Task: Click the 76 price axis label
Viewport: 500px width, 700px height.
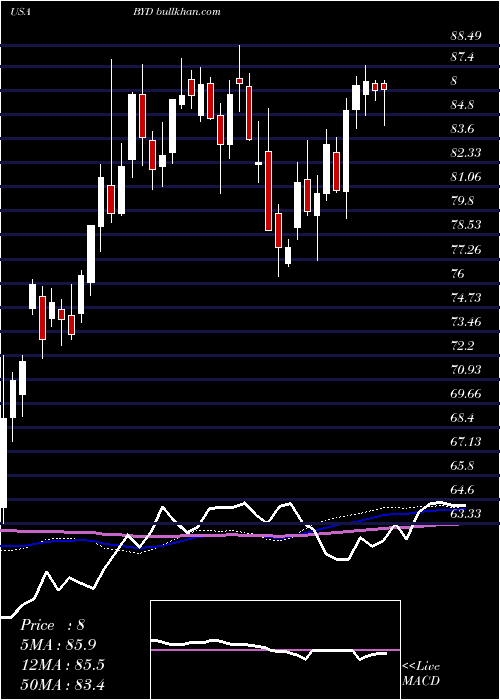Action: click(x=458, y=273)
